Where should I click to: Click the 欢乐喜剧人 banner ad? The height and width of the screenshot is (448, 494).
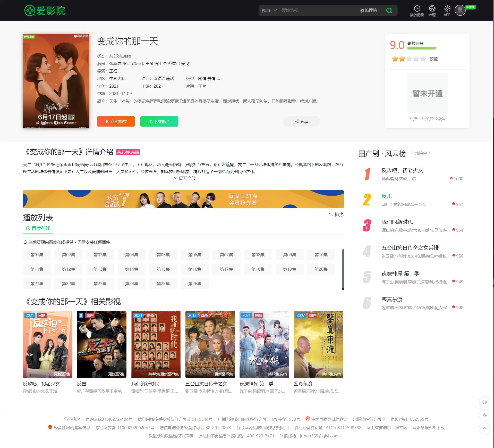click(x=183, y=199)
